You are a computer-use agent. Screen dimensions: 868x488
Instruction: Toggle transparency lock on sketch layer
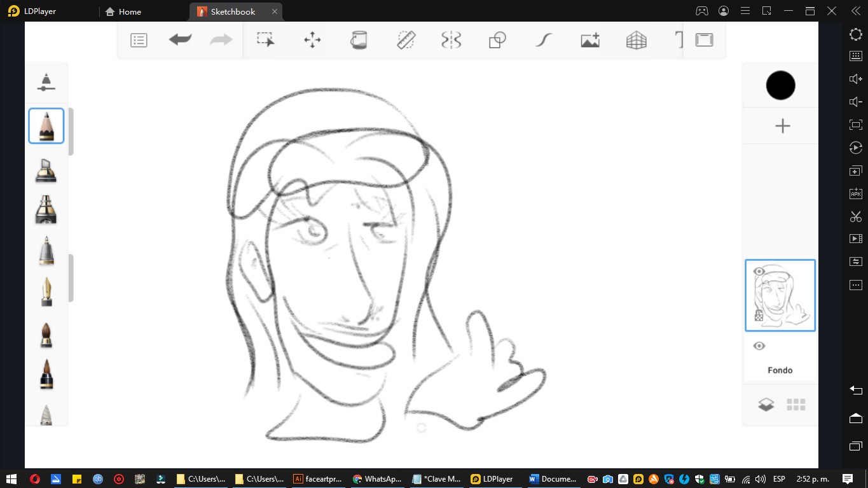[x=759, y=315]
